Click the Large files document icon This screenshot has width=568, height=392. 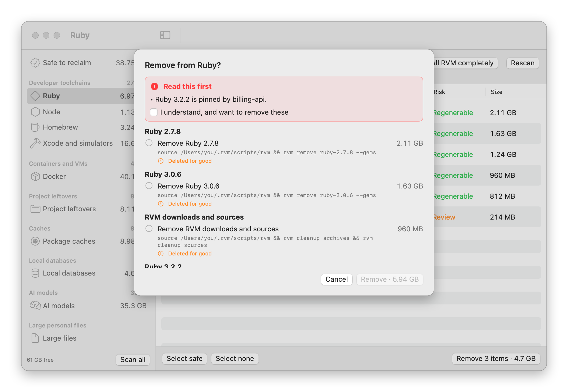(35, 338)
